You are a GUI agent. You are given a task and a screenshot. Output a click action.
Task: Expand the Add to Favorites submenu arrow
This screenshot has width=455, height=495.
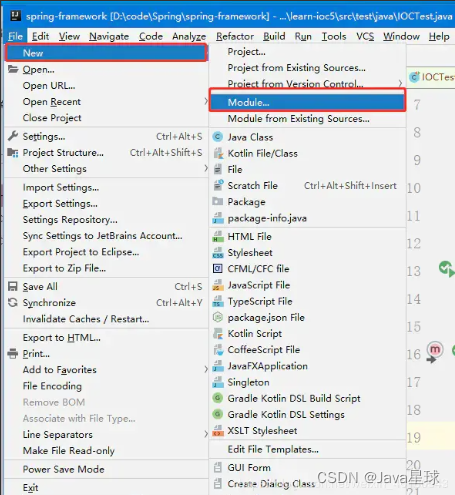[206, 369]
